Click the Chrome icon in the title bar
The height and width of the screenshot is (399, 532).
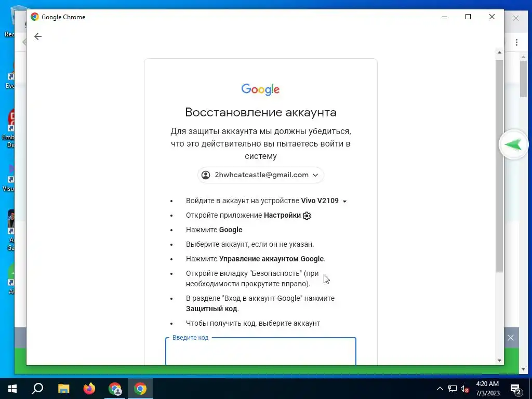coord(35,17)
